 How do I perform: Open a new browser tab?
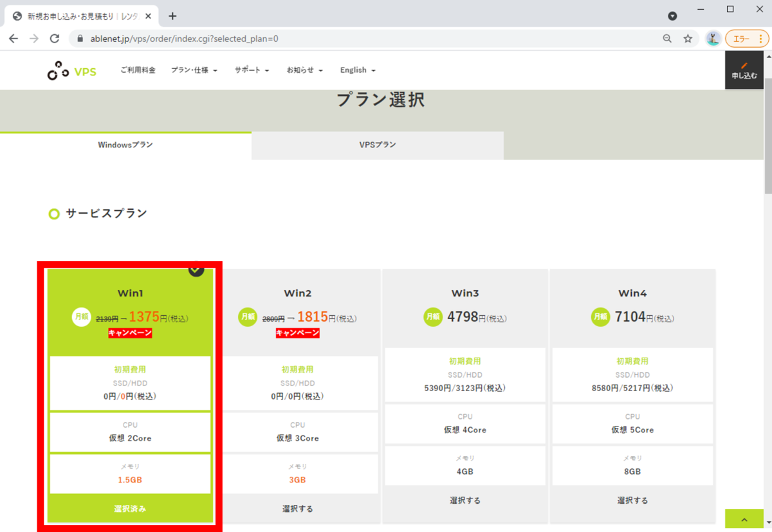(x=172, y=16)
